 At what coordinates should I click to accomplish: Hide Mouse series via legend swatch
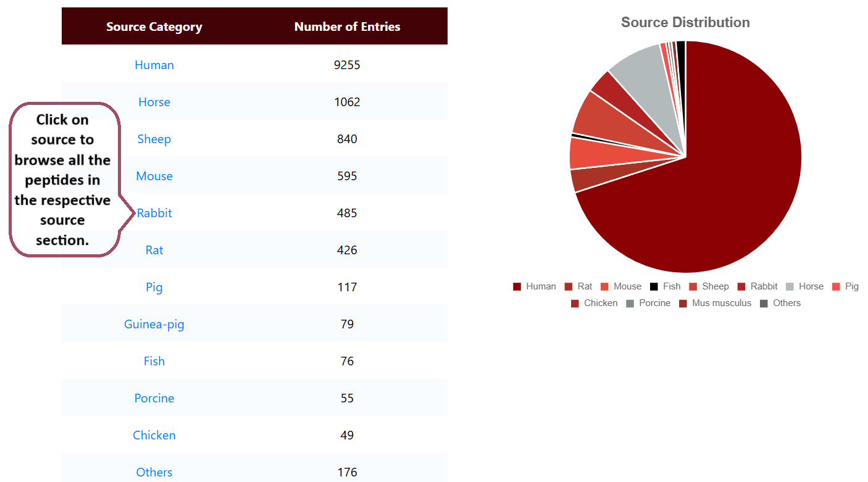(605, 286)
